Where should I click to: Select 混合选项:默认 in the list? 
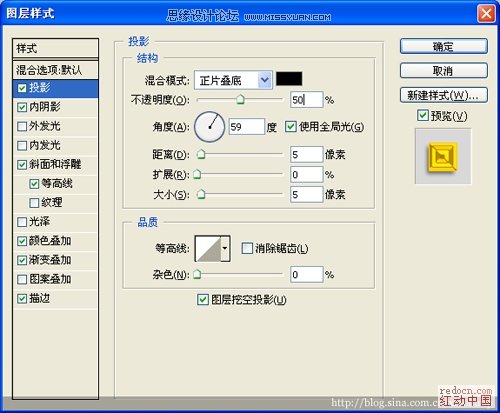coord(55,70)
